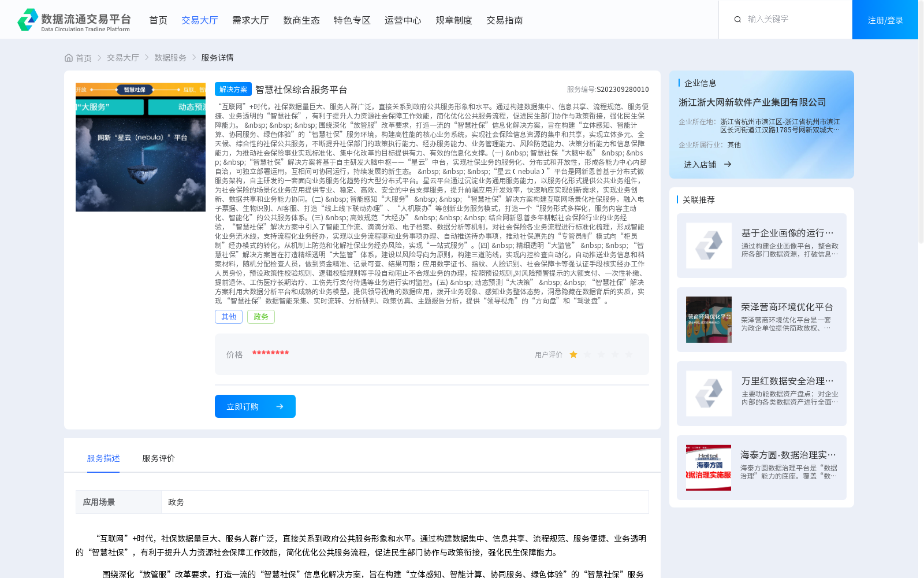The width and height of the screenshot is (924, 578).
Task: Open thumbnail of 海泰方圆-数据治理
Action: click(x=709, y=468)
